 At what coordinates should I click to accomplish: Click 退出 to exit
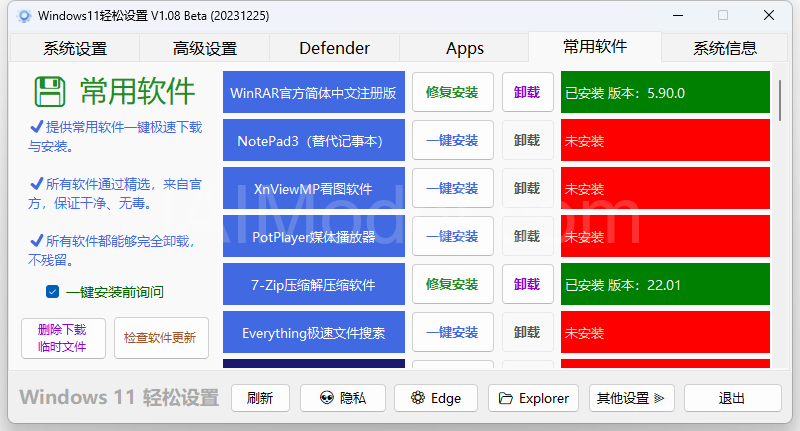(x=731, y=398)
